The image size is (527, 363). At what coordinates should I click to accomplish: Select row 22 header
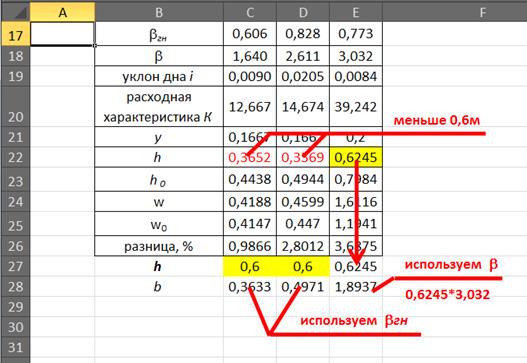(15, 157)
